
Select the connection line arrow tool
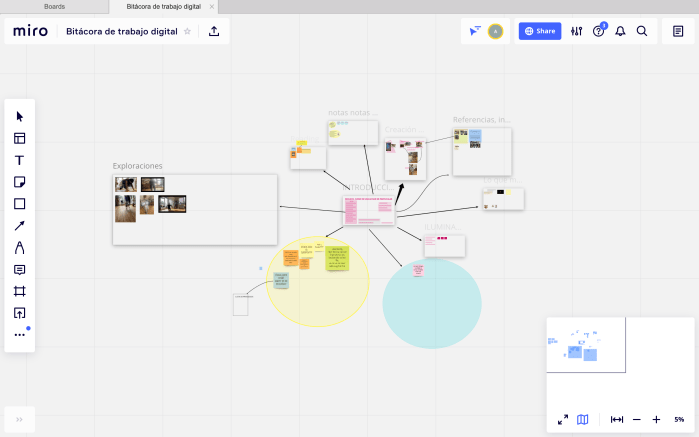[x=20, y=226]
